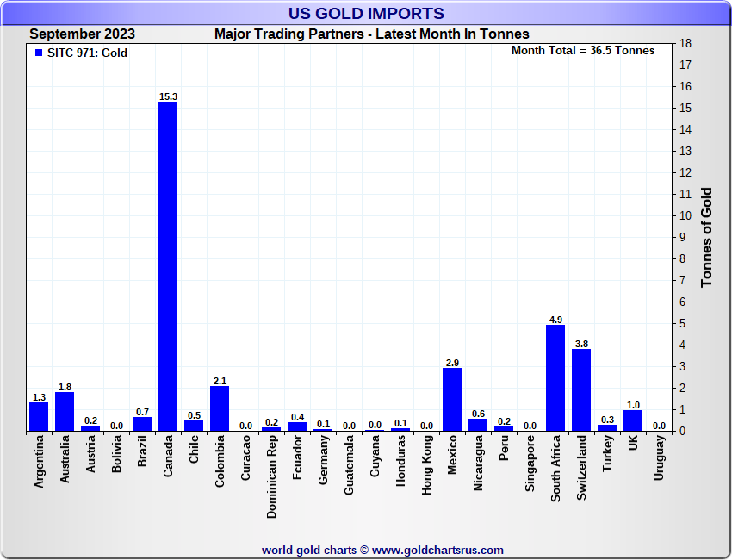This screenshot has width=732, height=560.
Task: Click the Argentina bar
Action: (39, 416)
